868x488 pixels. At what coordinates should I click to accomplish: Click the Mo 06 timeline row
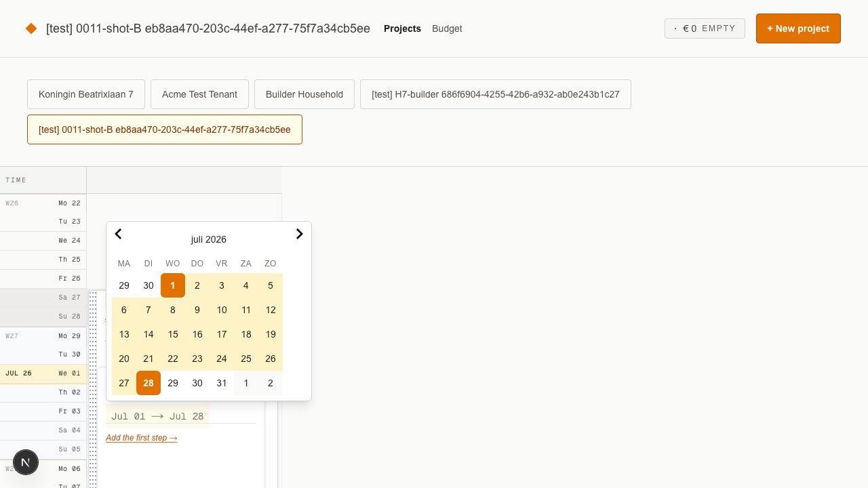[43, 469]
